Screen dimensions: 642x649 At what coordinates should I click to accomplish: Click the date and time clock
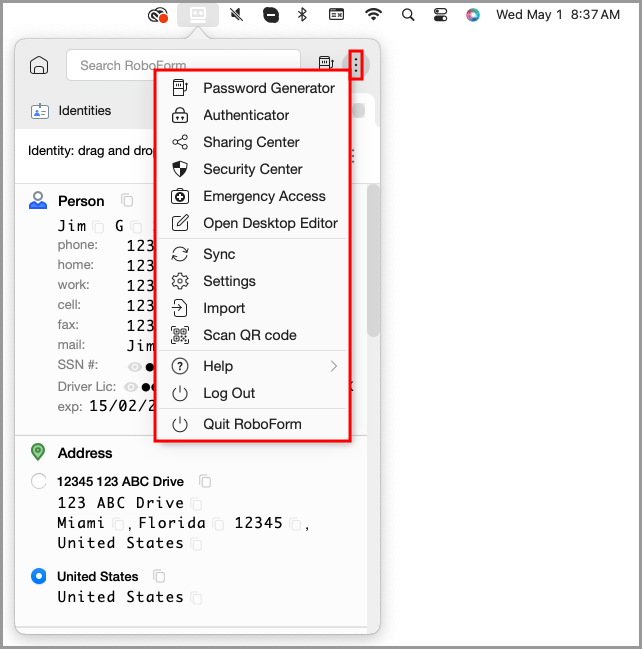coord(558,15)
